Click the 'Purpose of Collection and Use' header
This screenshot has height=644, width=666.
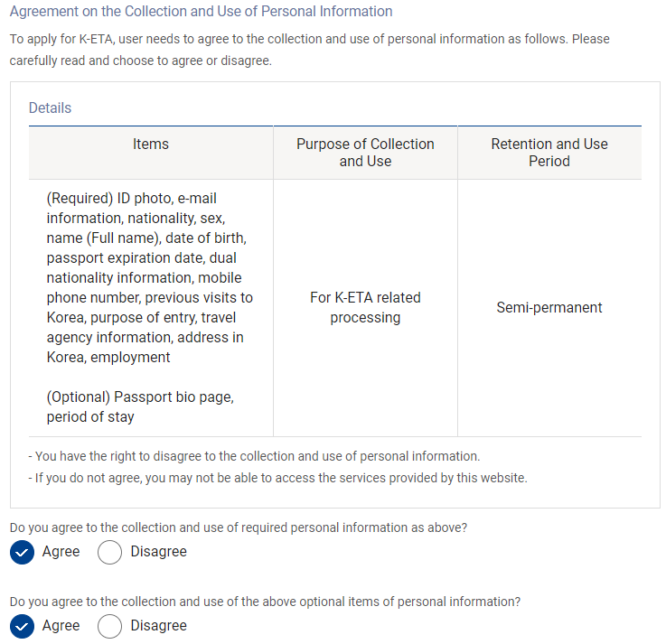coord(365,153)
